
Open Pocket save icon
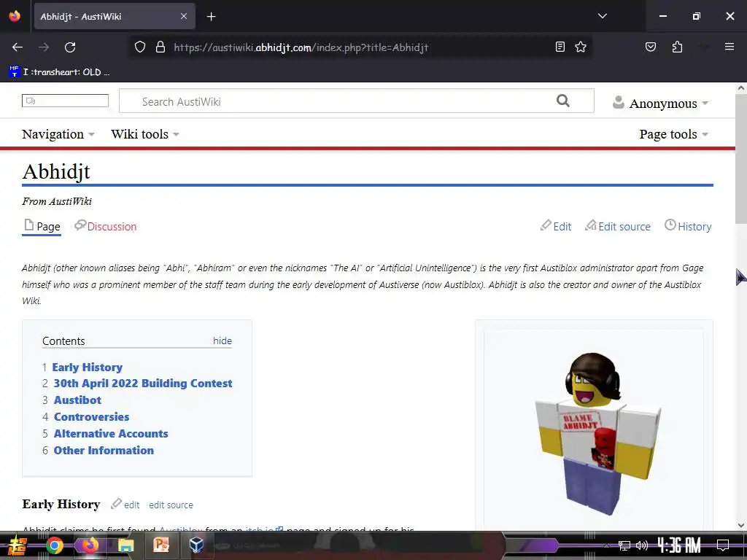point(650,47)
